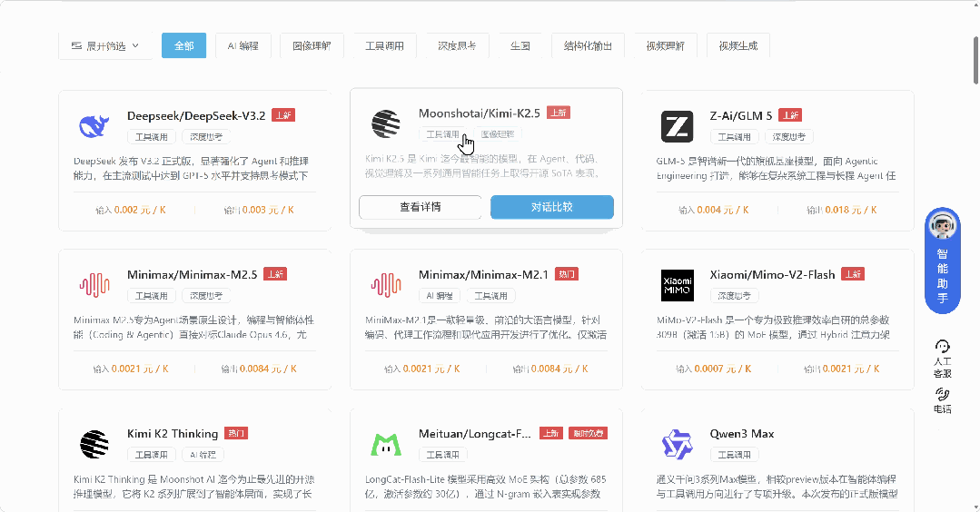Select the 图像理解 filter tab
Image resolution: width=980 pixels, height=512 pixels.
(x=312, y=45)
